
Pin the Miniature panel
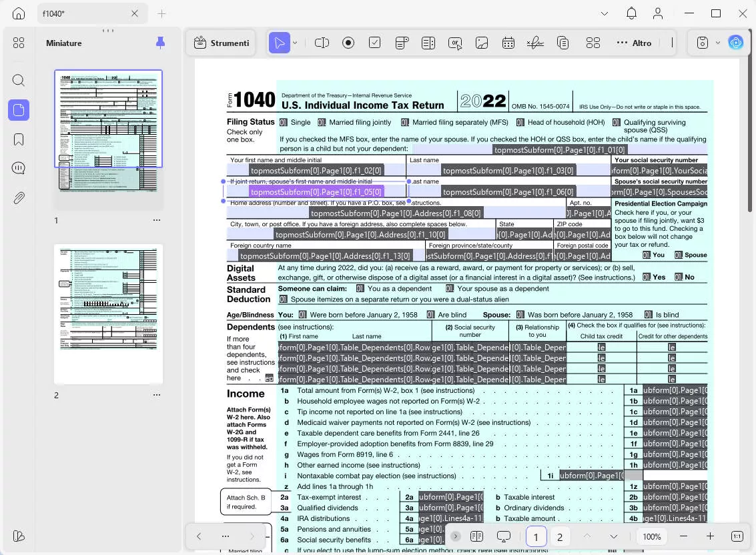(x=161, y=43)
